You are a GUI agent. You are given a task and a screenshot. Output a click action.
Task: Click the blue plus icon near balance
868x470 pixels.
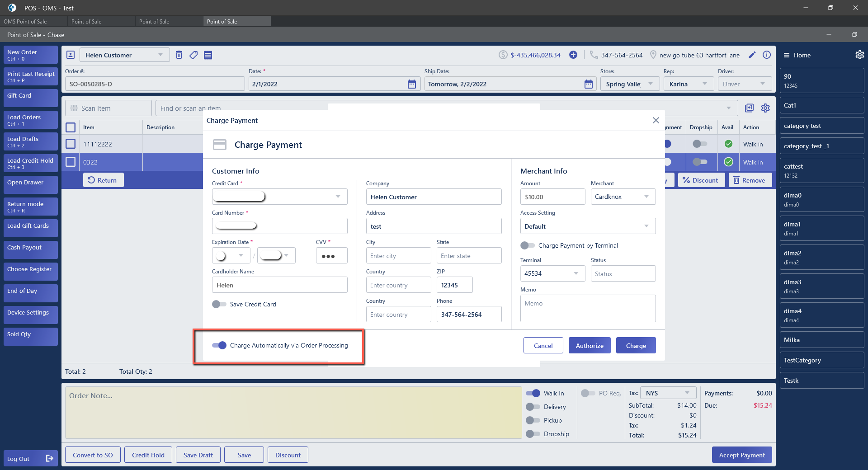pyautogui.click(x=573, y=55)
